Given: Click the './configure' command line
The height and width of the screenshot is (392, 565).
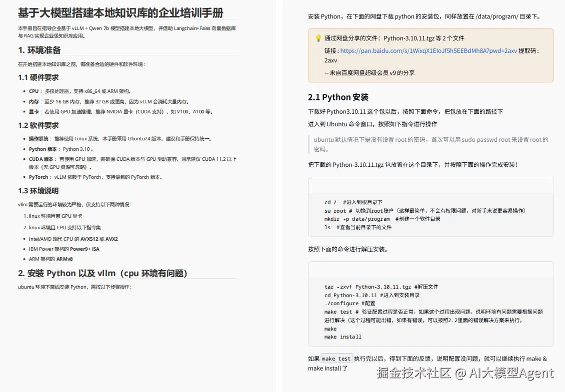Looking at the screenshot, I should 349,304.
